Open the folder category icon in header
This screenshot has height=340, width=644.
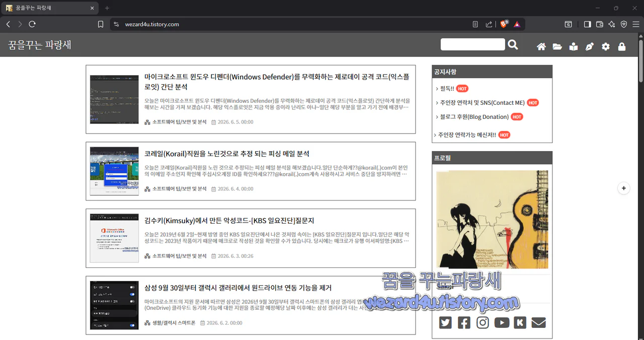[x=557, y=46]
